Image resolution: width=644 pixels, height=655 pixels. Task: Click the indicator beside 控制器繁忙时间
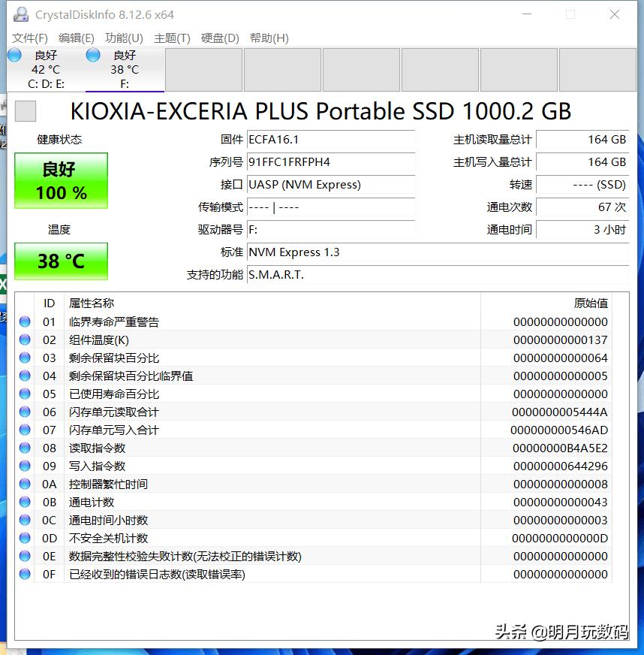(25, 484)
